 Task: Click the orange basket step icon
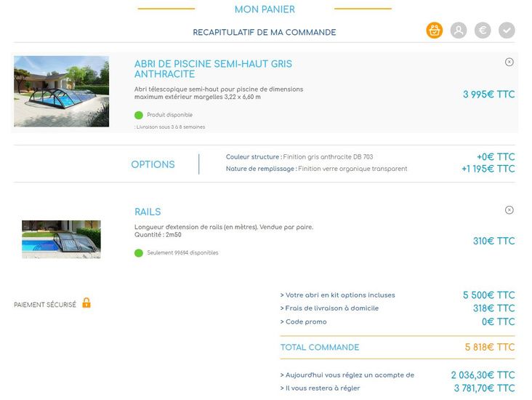[x=434, y=31]
